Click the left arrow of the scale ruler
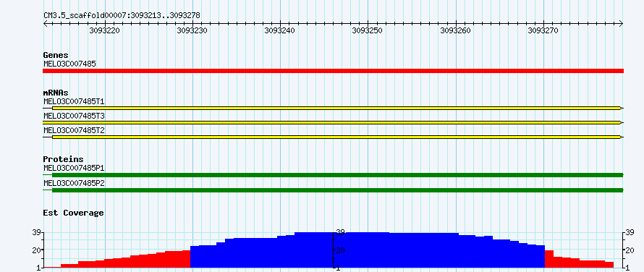 (x=45, y=24)
